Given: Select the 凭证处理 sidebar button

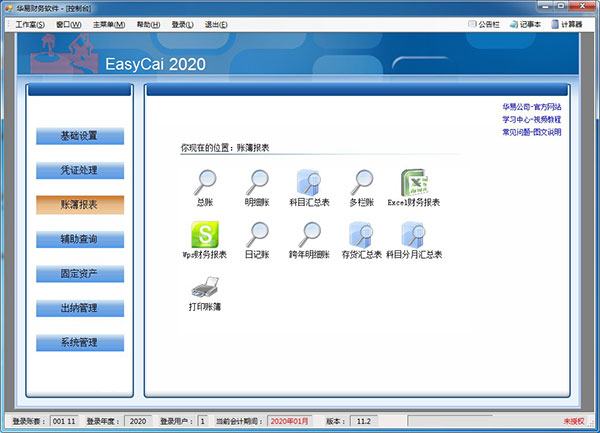Looking at the screenshot, I should [x=79, y=170].
